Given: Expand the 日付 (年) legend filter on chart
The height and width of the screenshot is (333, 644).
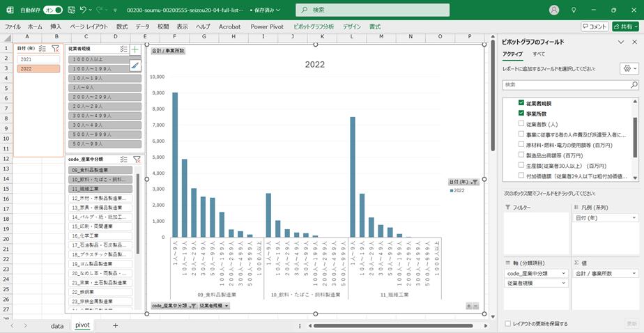Looking at the screenshot, I should (475, 182).
